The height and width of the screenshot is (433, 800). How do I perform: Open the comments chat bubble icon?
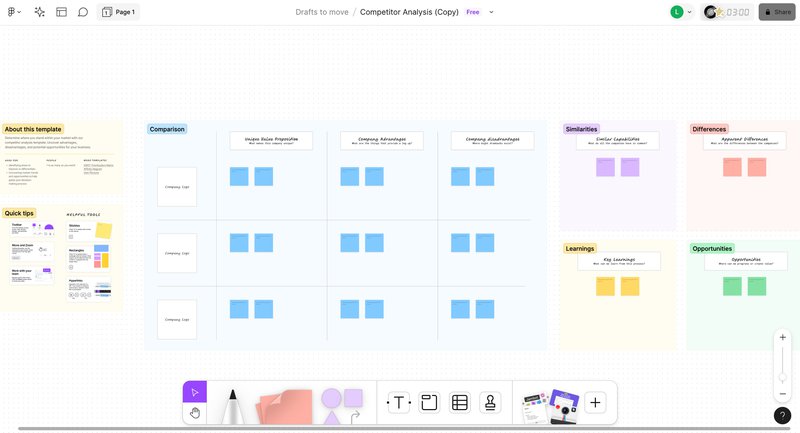[83, 12]
